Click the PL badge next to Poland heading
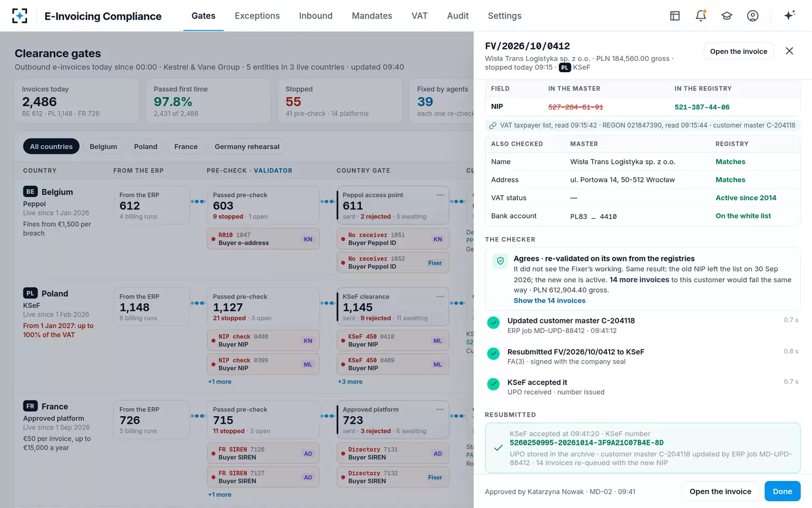Viewport: 812px width, 508px height. coord(30,294)
